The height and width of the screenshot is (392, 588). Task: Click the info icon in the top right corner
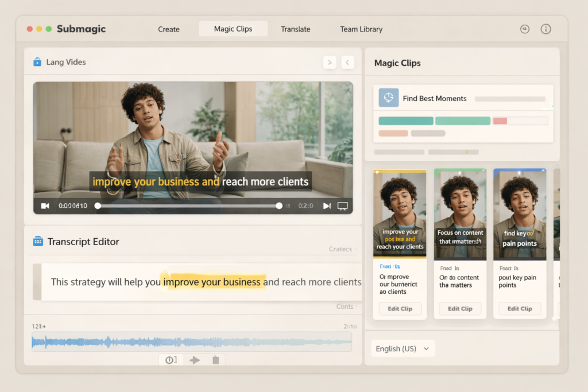[x=546, y=29]
